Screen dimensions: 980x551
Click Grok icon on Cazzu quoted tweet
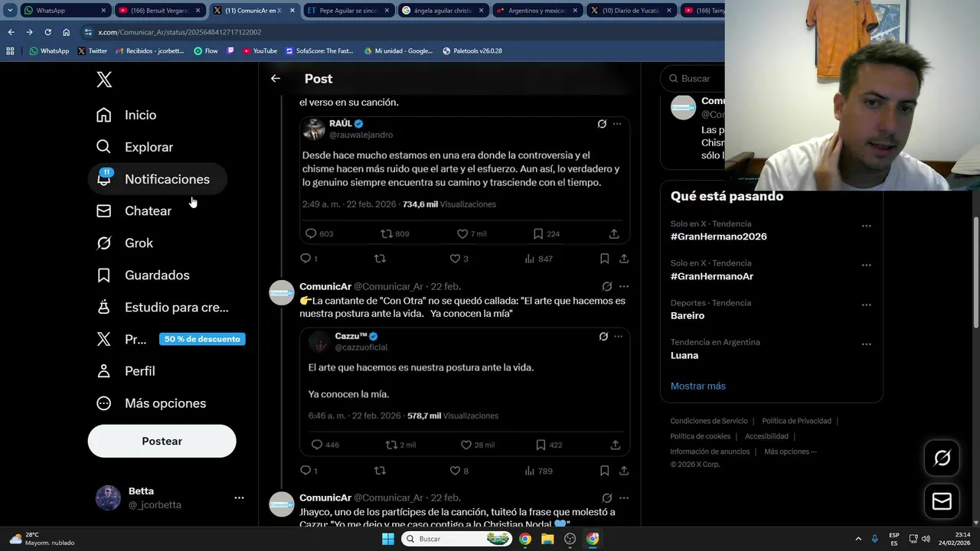[x=603, y=336]
